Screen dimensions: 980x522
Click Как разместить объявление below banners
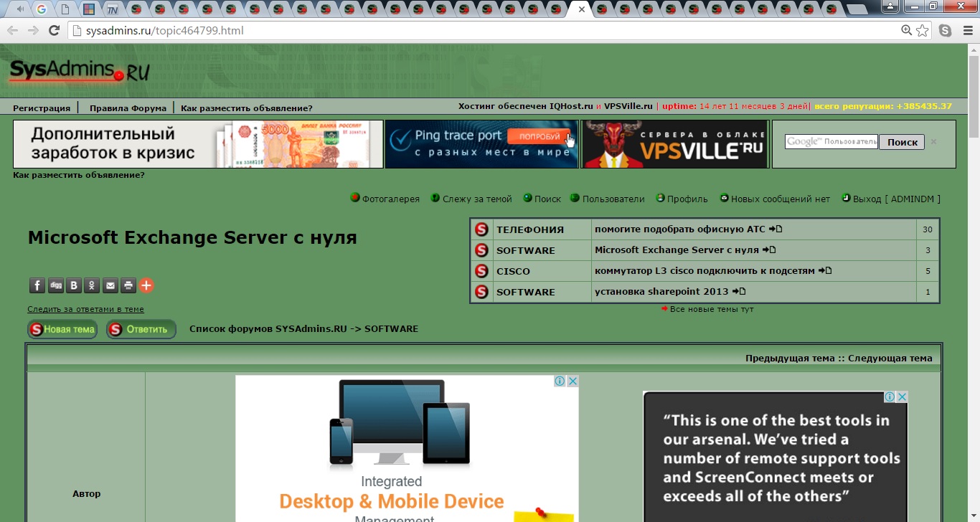[79, 175]
